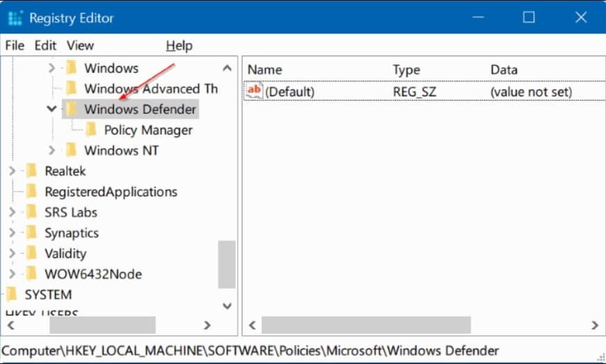
Task: Click the tree pane scroll up arrow
Action: 227,68
